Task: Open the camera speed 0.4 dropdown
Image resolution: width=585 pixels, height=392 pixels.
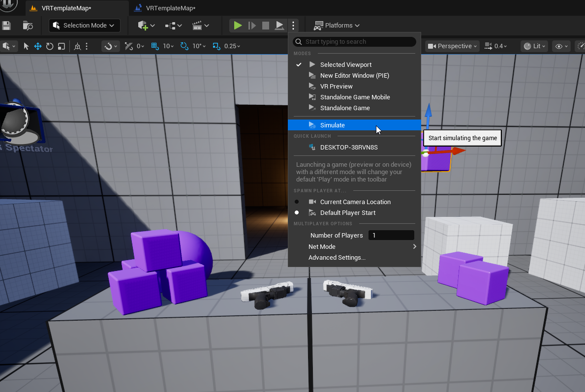Action: (495, 46)
